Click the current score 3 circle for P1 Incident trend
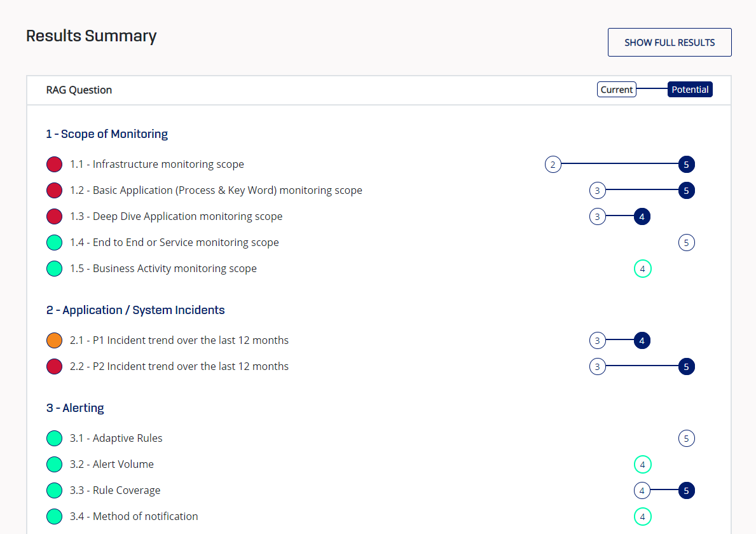Screen dimensions: 756x534 tap(598, 340)
